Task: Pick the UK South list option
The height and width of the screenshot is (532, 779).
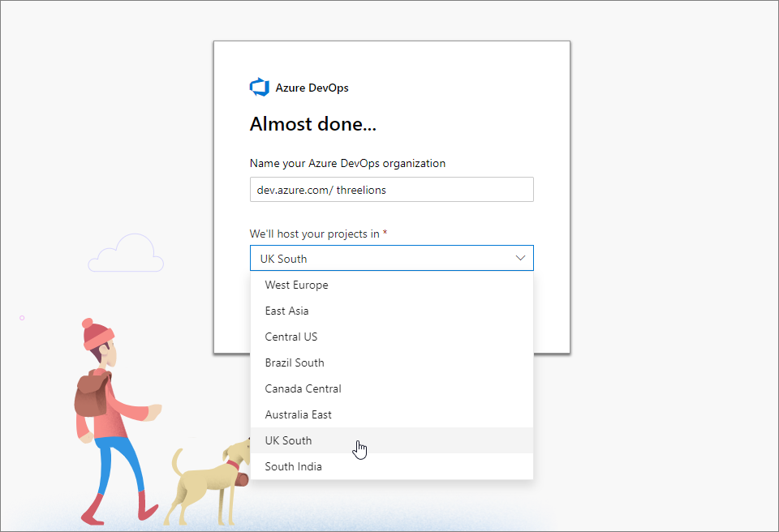Action: point(391,440)
